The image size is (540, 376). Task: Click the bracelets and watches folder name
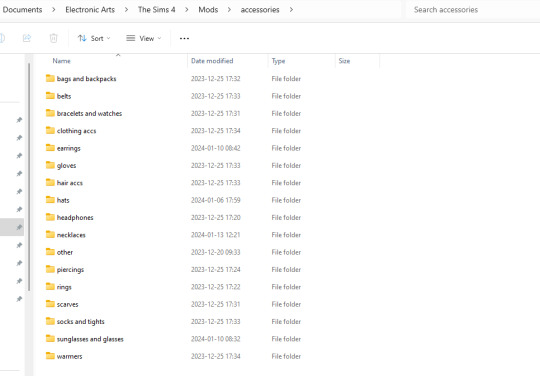pos(89,113)
